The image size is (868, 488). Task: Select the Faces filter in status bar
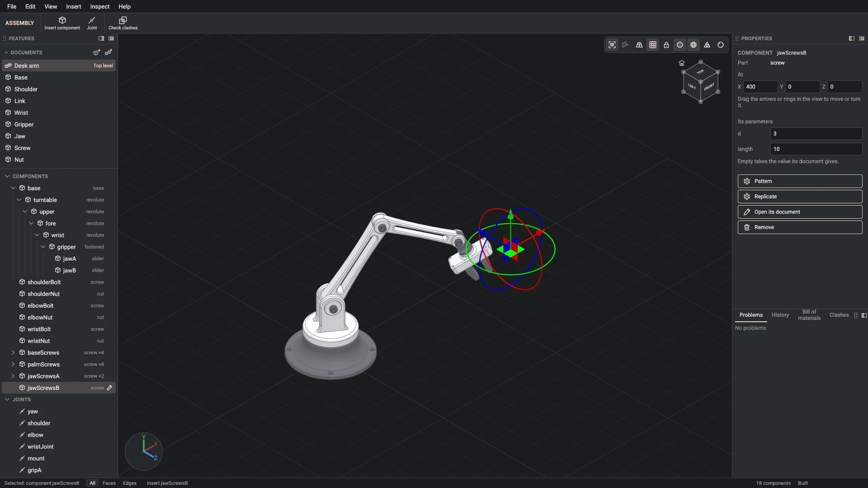(109, 483)
